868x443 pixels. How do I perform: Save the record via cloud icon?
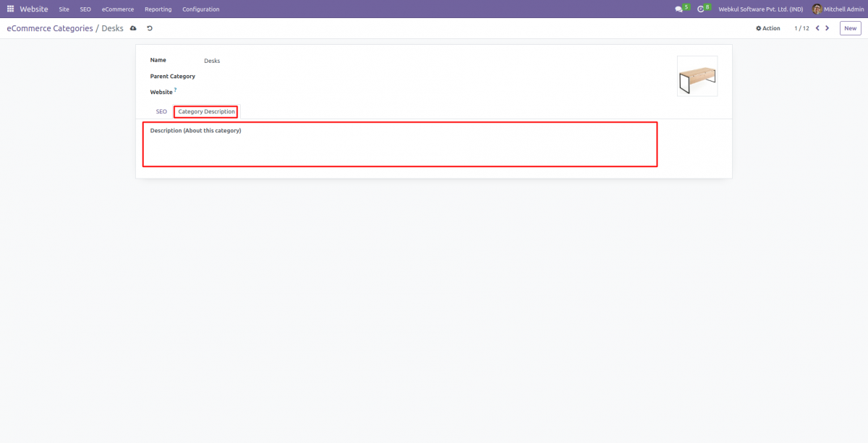(133, 27)
